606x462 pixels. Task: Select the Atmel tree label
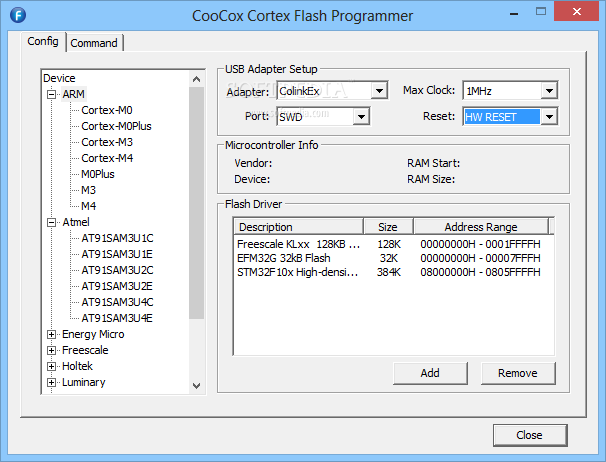coord(76,222)
